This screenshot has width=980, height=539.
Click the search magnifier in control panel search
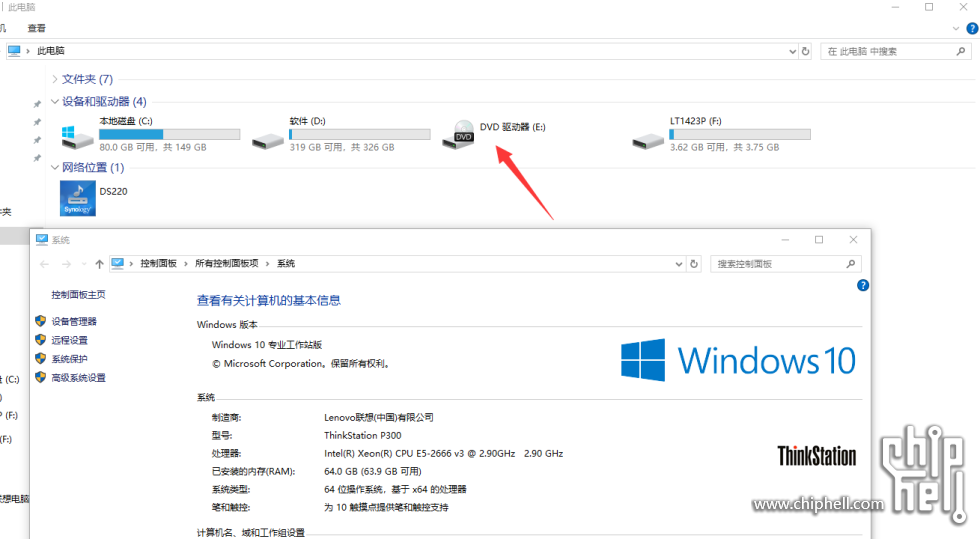[851, 264]
